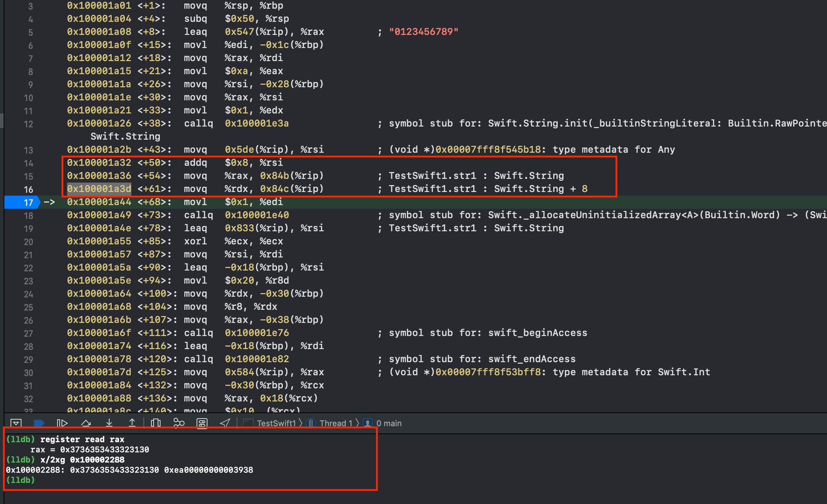Open the Thread 1 breadcrumb

[x=330, y=423]
